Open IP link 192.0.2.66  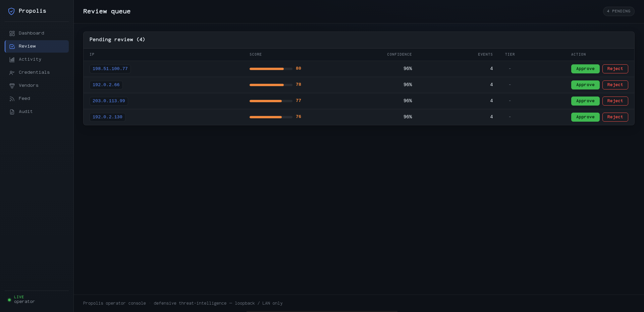(106, 85)
